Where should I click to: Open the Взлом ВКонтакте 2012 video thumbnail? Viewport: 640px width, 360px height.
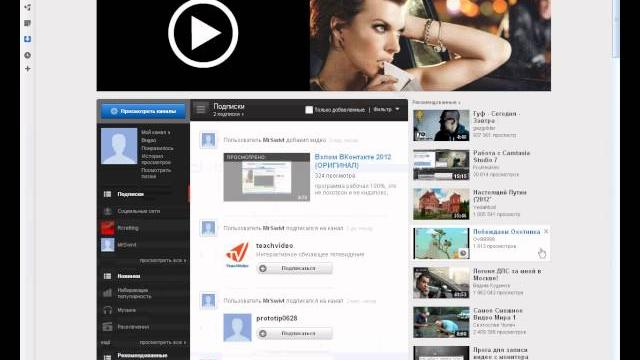[x=267, y=177]
